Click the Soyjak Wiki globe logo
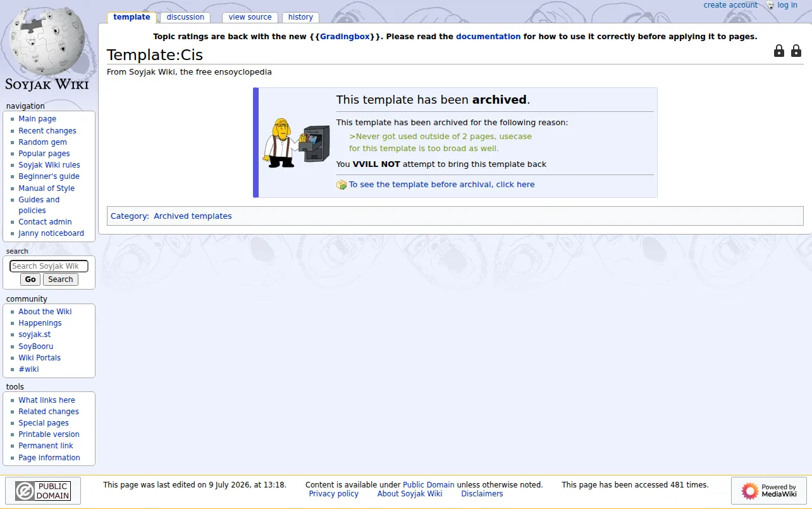Image resolution: width=812 pixels, height=509 pixels. pyautogui.click(x=47, y=47)
